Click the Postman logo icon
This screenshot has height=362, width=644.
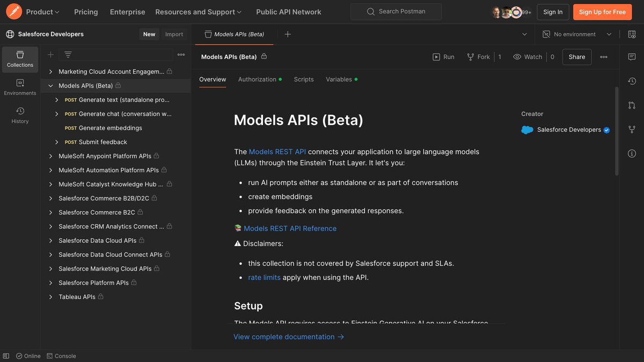14,11
